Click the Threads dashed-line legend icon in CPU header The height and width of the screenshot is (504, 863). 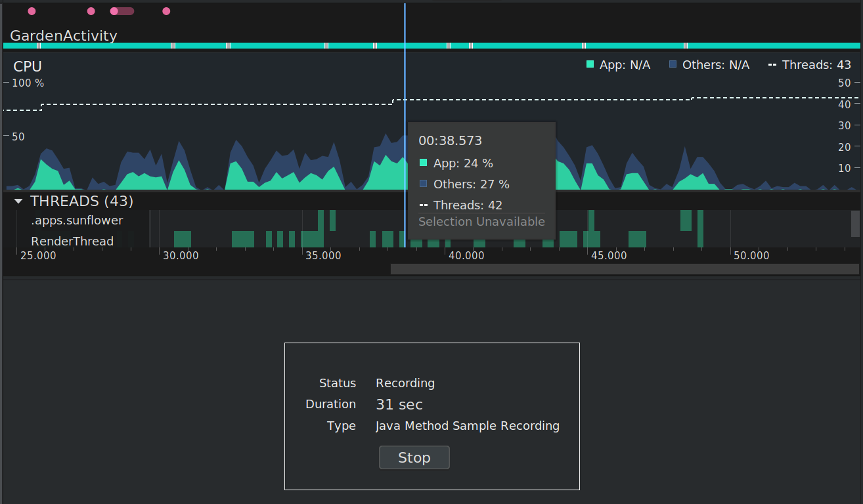[x=772, y=65]
